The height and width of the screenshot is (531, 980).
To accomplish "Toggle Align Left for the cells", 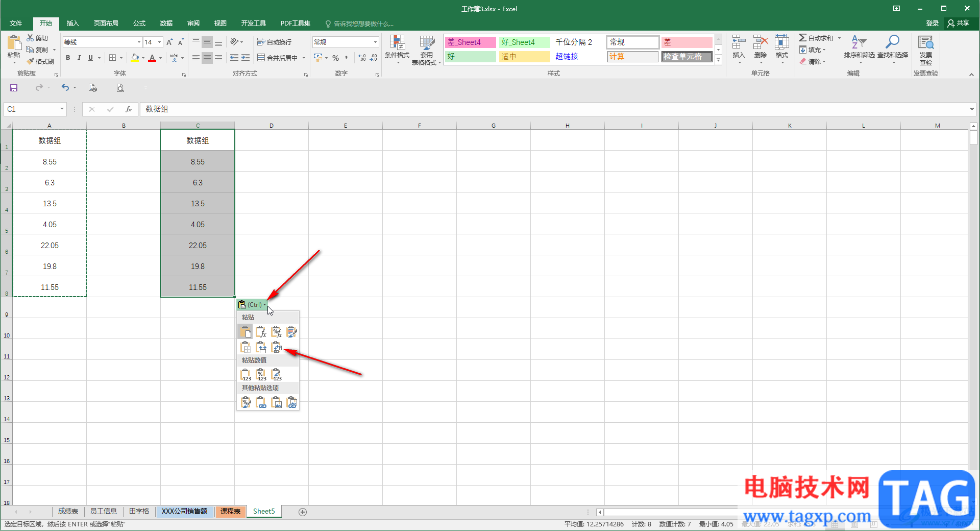I will point(196,58).
